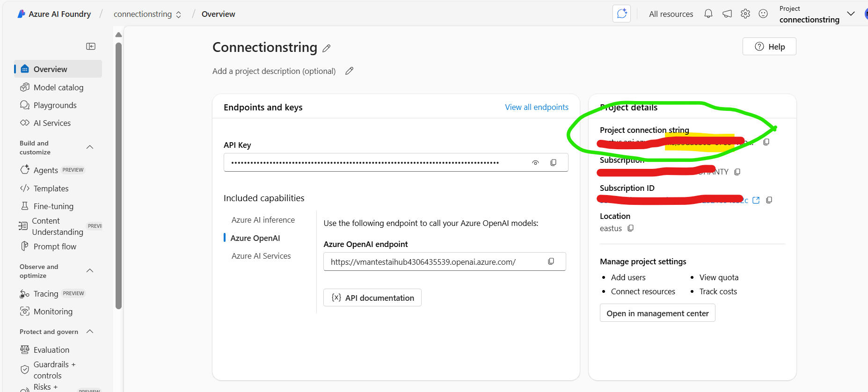Click the sidebar vertical scrollbar
The width and height of the screenshot is (868, 392).
tap(118, 176)
